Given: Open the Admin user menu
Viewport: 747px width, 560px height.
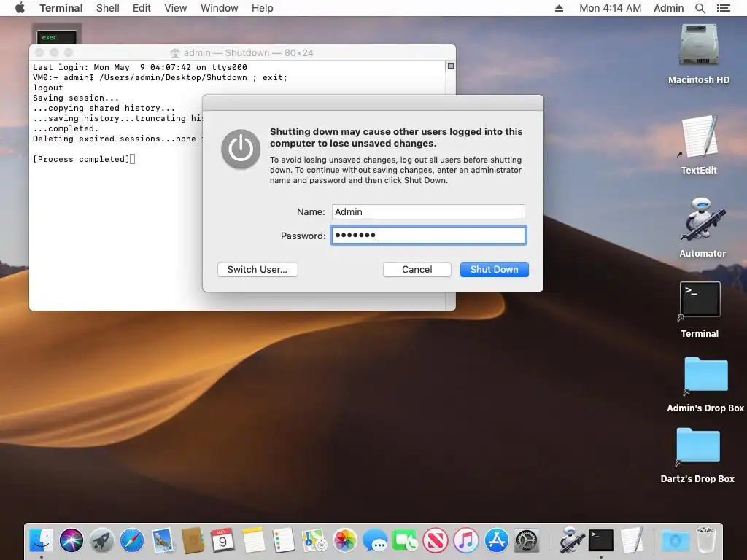Looking at the screenshot, I should click(668, 8).
